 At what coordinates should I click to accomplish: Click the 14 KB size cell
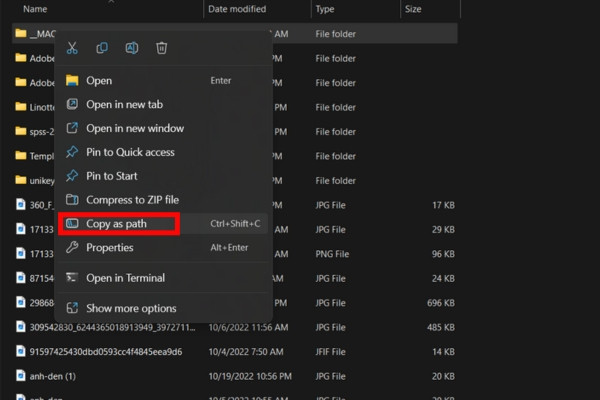click(x=443, y=352)
